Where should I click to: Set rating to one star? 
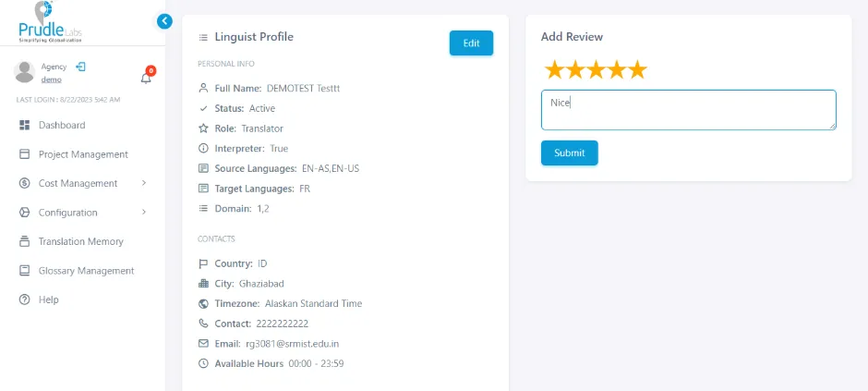[554, 69]
